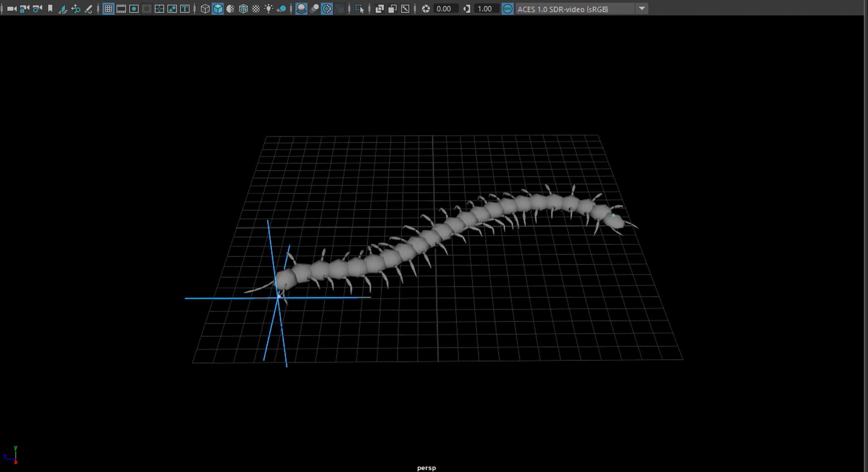
Task: Toggle the Film Gate icon
Action: coord(121,9)
